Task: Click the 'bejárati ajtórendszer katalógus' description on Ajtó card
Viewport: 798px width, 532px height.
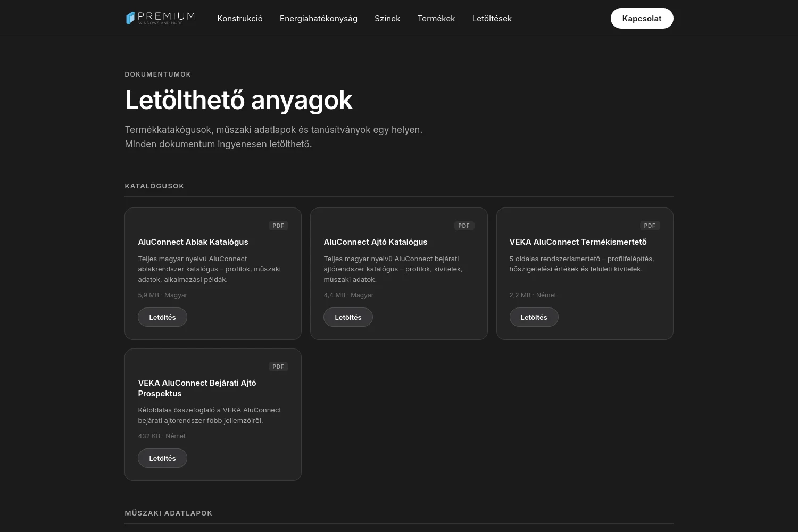Action: coord(393,269)
